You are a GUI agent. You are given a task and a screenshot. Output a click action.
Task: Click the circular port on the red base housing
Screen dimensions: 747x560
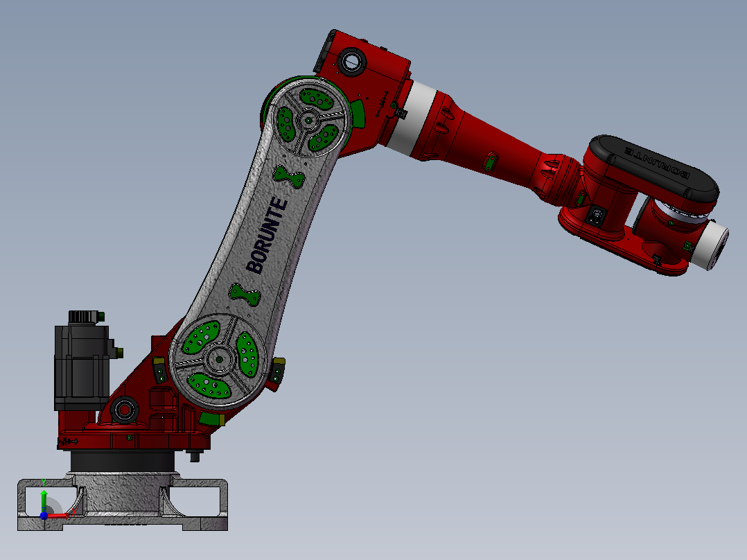pos(125,410)
